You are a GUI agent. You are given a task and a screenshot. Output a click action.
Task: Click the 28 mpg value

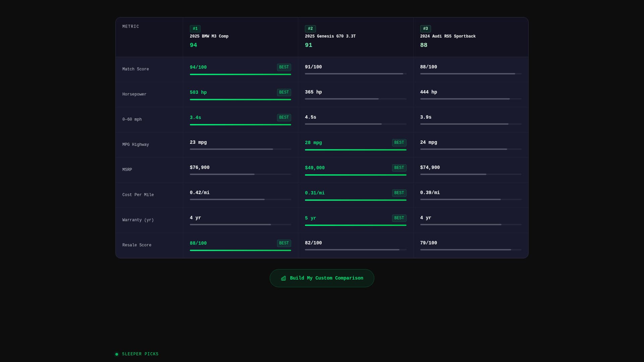point(313,143)
